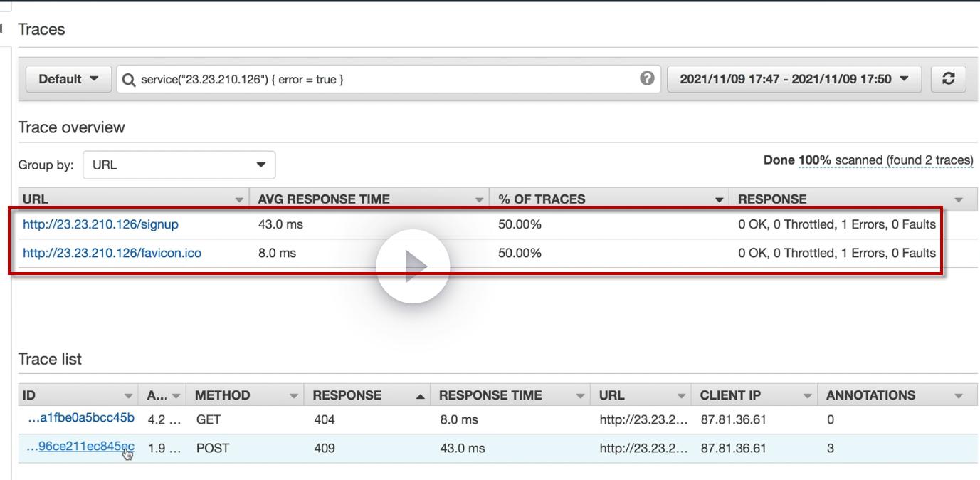Click the scanned traces status text

868,160
